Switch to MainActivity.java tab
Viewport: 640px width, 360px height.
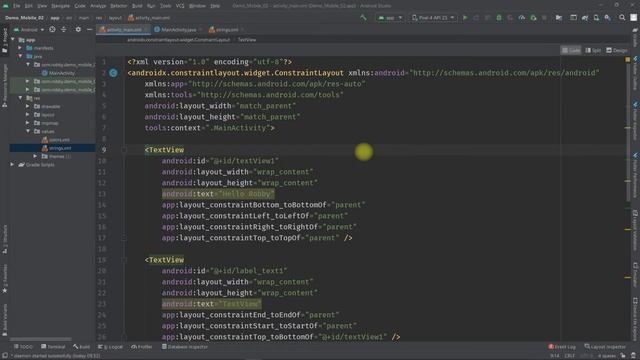point(178,30)
